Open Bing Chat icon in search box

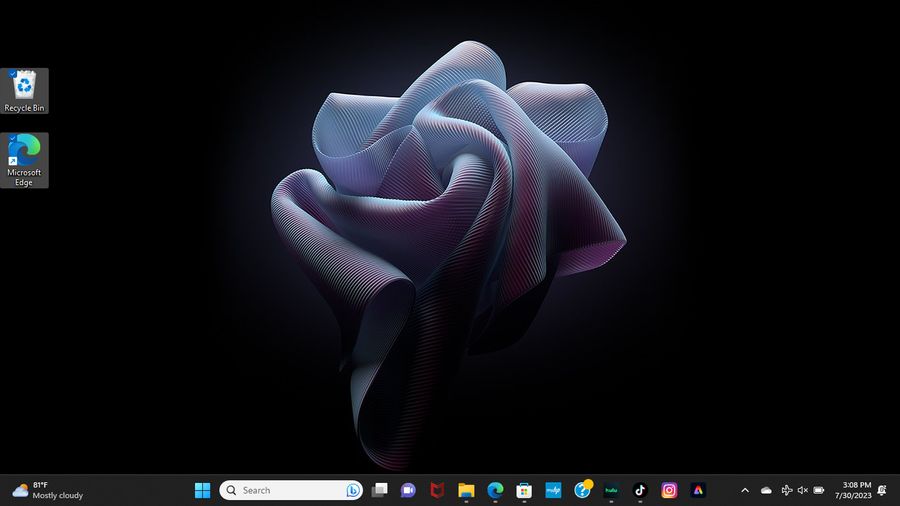tap(353, 491)
